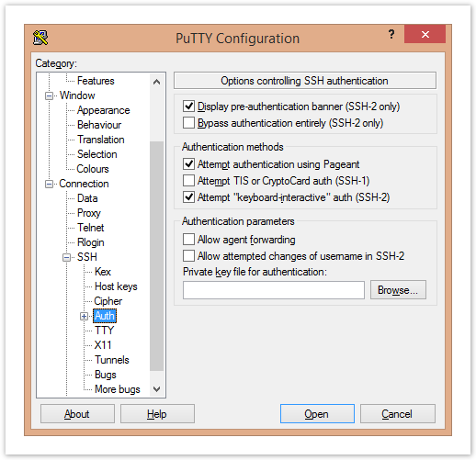The height and width of the screenshot is (460, 476).
Task: Open Translation settings
Action: click(x=101, y=140)
